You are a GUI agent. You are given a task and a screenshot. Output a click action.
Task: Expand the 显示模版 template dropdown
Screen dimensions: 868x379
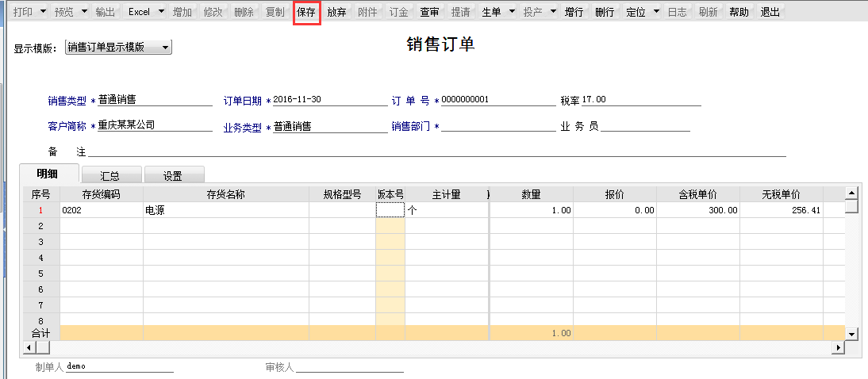tap(165, 48)
